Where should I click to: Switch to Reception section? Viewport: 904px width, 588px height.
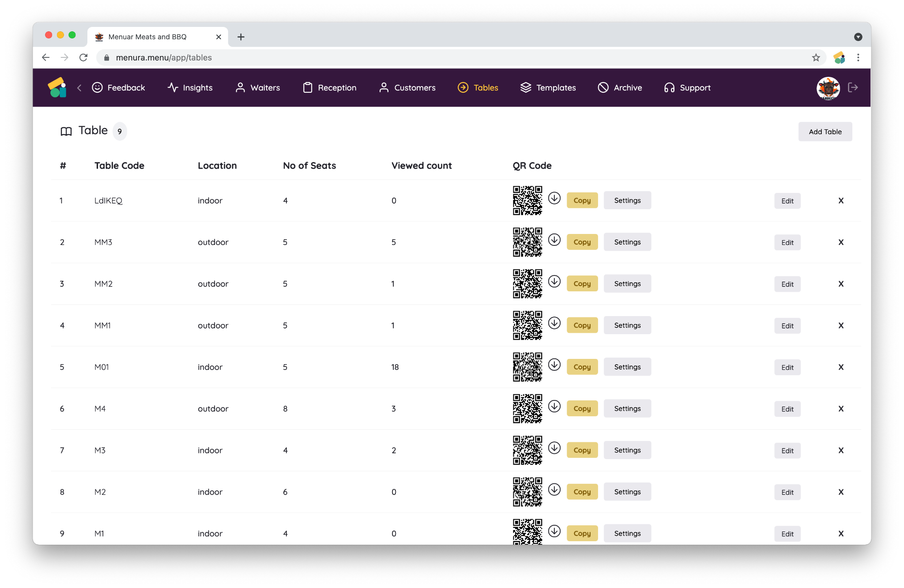[329, 87]
